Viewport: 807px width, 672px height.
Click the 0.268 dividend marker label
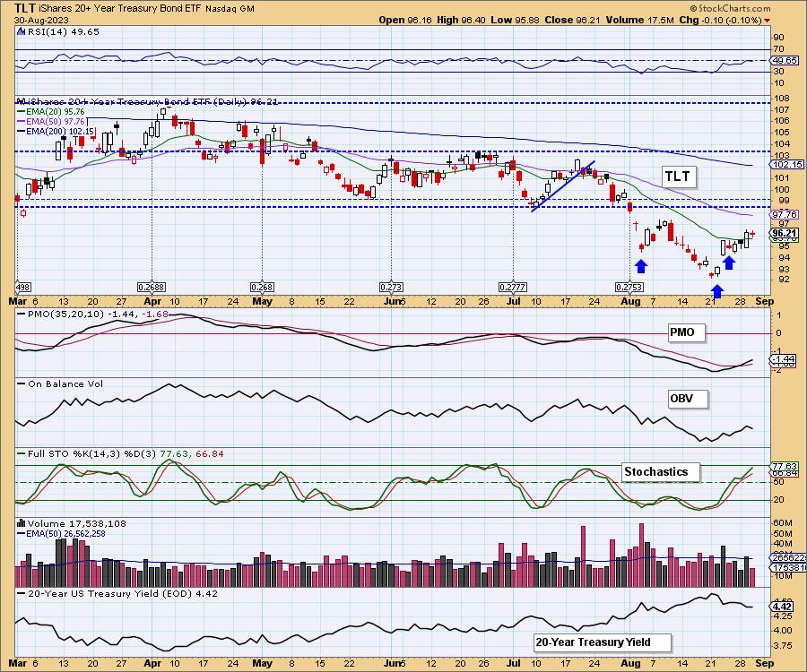coord(262,287)
